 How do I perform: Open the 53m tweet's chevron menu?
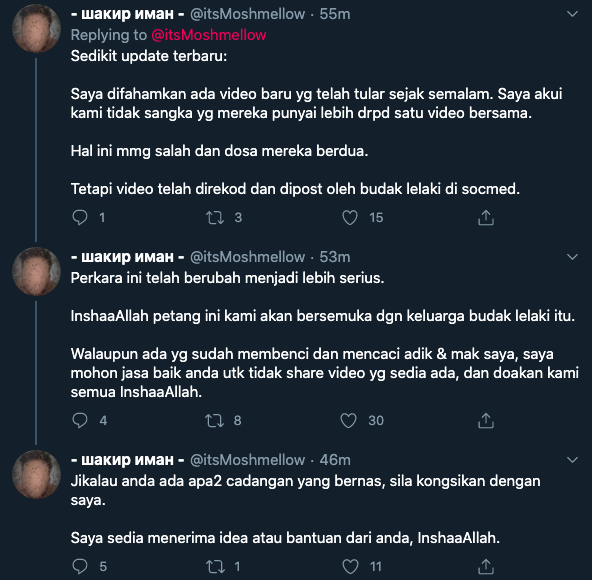coord(573,257)
